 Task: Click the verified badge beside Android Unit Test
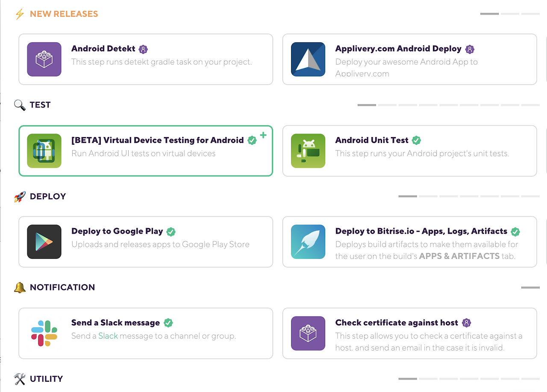tap(416, 140)
